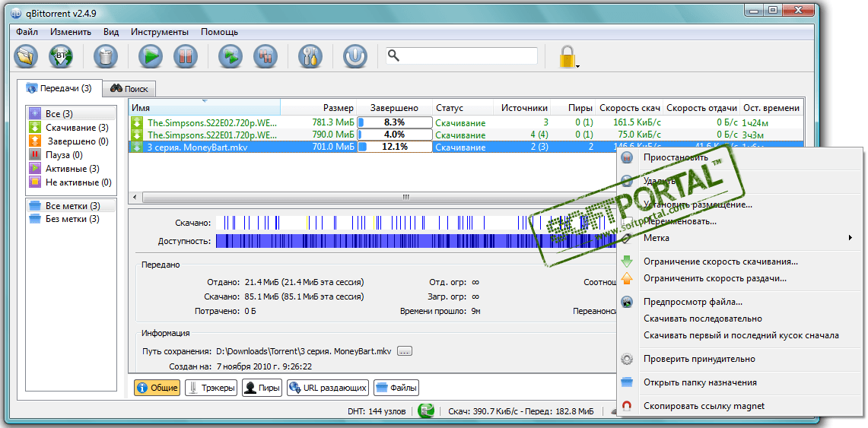Select the Скачивание (3) filter
Screen dimensions: 868x428
pos(72,128)
